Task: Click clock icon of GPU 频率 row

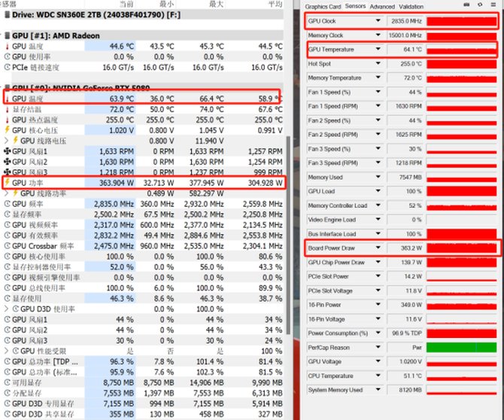Action: pyautogui.click(x=7, y=204)
